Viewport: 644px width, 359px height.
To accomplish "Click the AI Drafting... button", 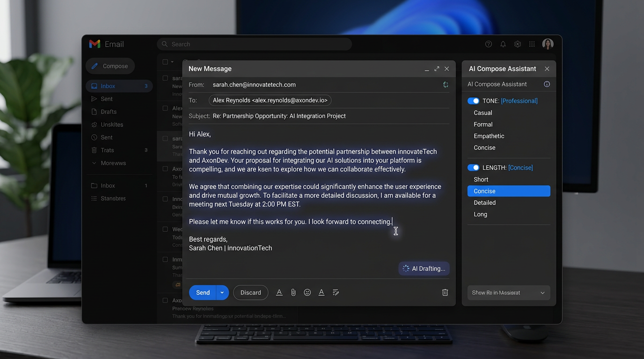I will click(424, 269).
